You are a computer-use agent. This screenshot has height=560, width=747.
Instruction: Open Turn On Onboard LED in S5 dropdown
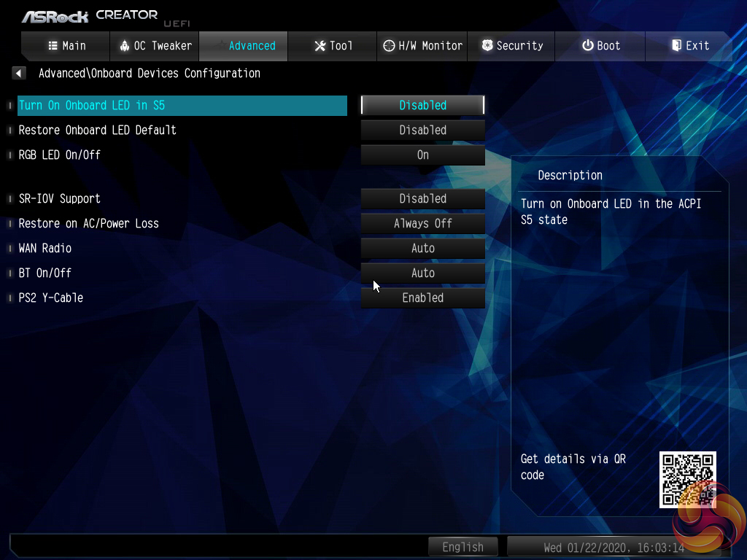coord(422,105)
